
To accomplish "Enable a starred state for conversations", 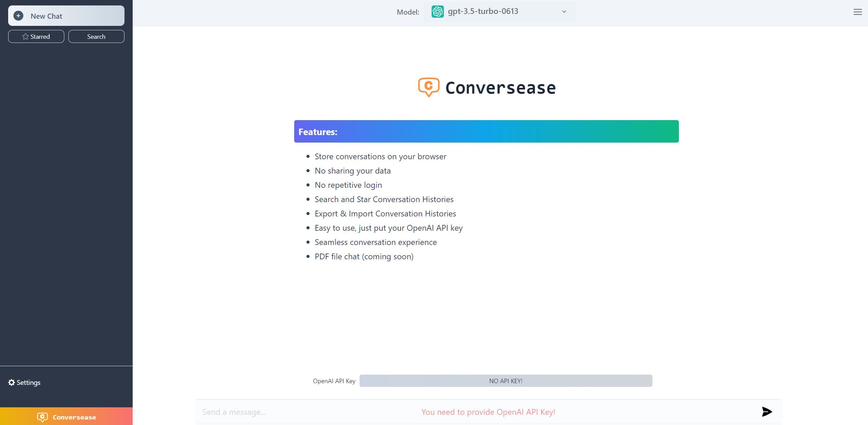I will pos(36,36).
